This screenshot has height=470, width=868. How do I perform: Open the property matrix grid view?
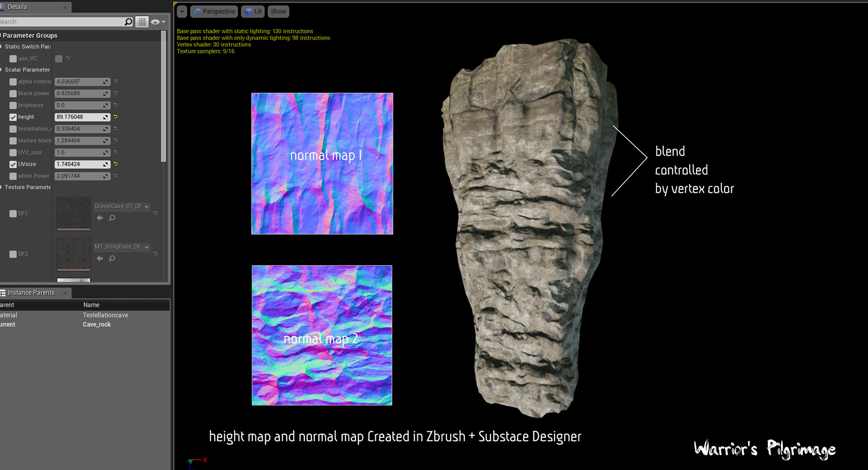pos(142,22)
